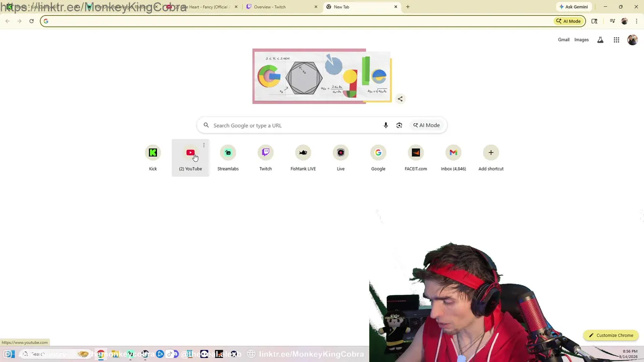Open the Twitch shortcut tile
The width and height of the screenshot is (644, 362).
pyautogui.click(x=265, y=158)
